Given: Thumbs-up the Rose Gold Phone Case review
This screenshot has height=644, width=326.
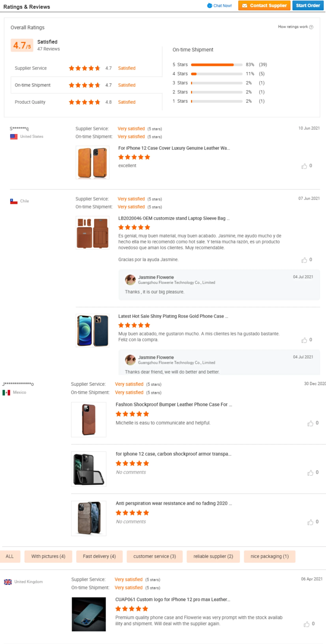Looking at the screenshot, I should pyautogui.click(x=304, y=340).
